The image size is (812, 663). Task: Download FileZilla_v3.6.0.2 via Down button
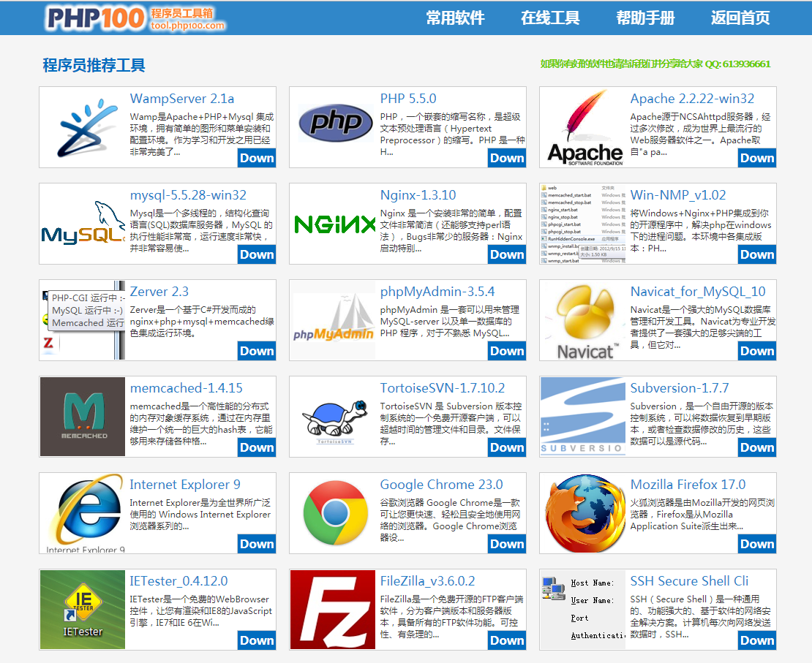[x=507, y=641]
